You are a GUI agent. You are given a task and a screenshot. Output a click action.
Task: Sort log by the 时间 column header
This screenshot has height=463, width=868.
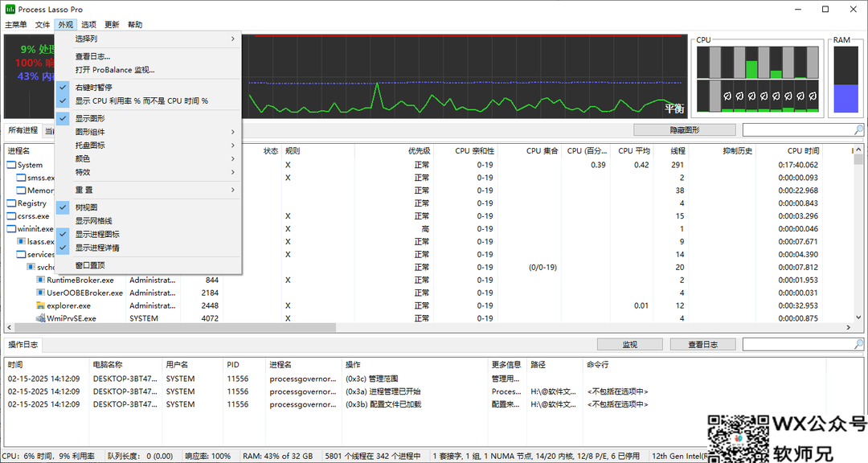47,364
